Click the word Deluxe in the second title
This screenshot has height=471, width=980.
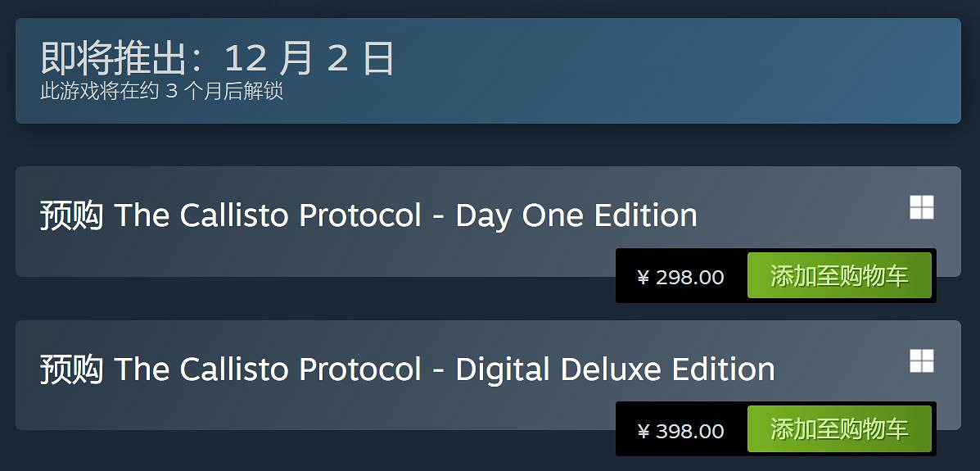(x=611, y=369)
